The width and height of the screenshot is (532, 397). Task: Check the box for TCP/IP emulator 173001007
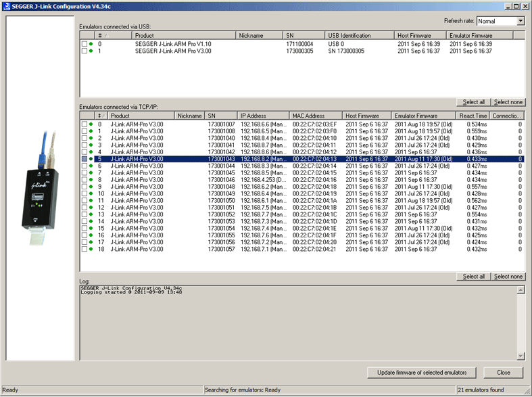84,124
